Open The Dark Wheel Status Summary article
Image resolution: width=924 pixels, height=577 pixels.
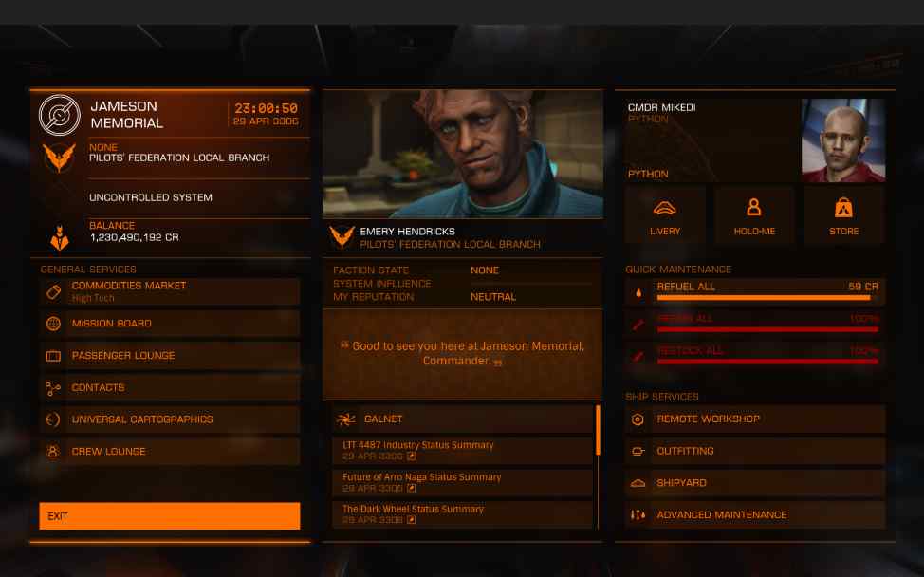point(463,514)
